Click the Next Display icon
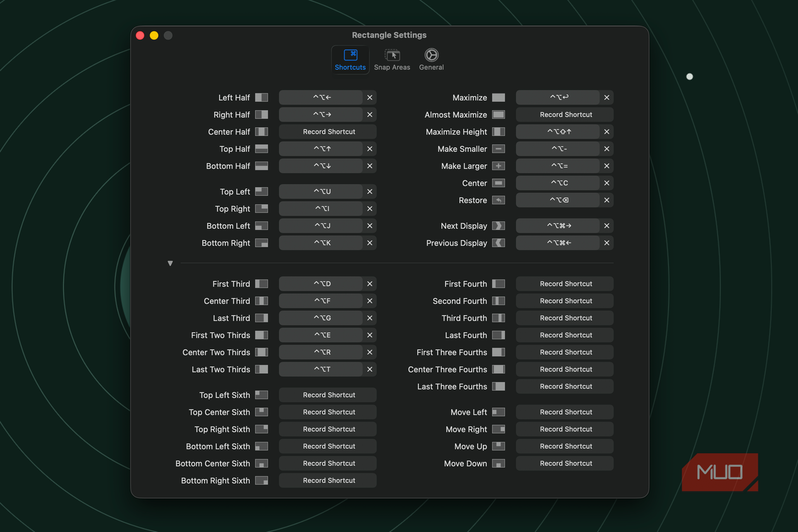 [499, 226]
